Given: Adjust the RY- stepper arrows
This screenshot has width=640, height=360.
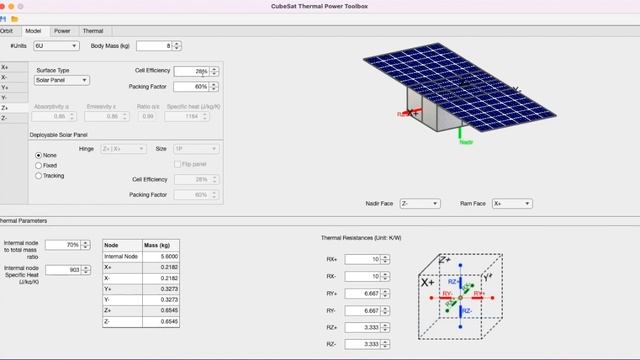Looking at the screenshot, I should pyautogui.click(x=385, y=311).
